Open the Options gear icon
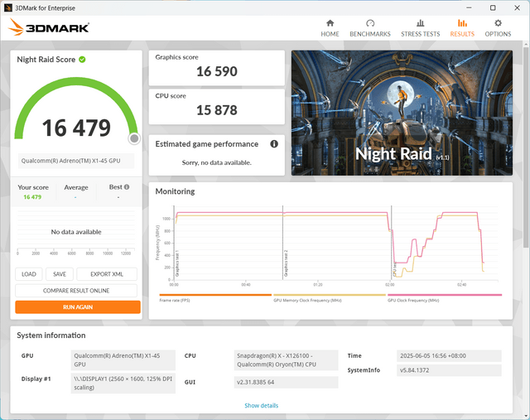Image resolution: width=530 pixels, height=420 pixels. coord(498,23)
